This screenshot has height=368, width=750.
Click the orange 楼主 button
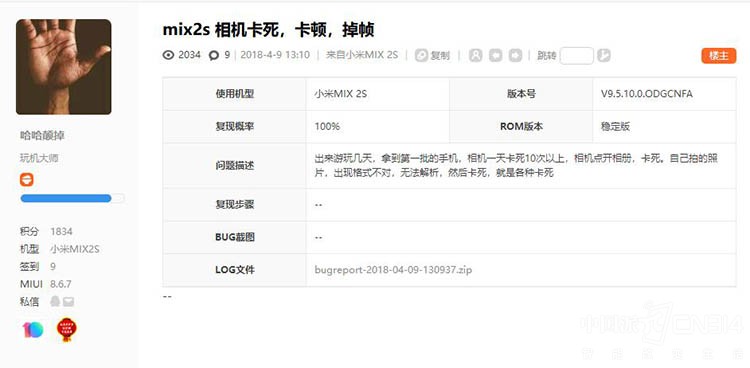pyautogui.click(x=718, y=56)
